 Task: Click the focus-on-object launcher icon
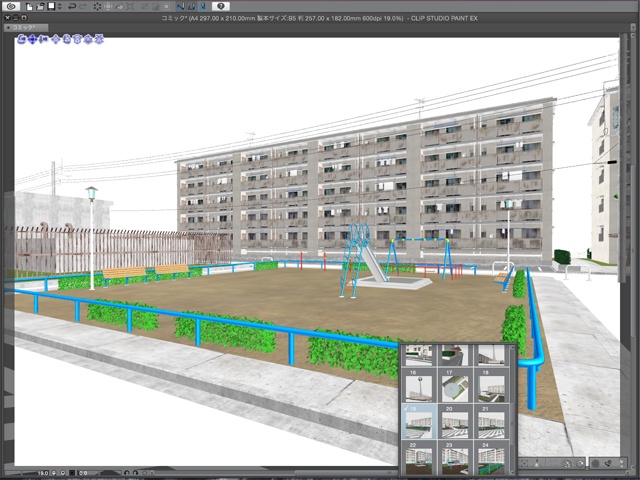524,463
